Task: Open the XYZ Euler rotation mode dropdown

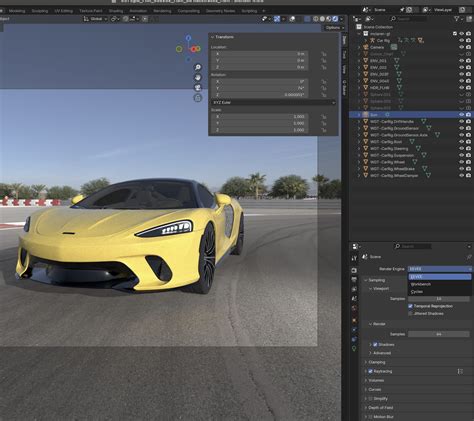Action: click(273, 102)
